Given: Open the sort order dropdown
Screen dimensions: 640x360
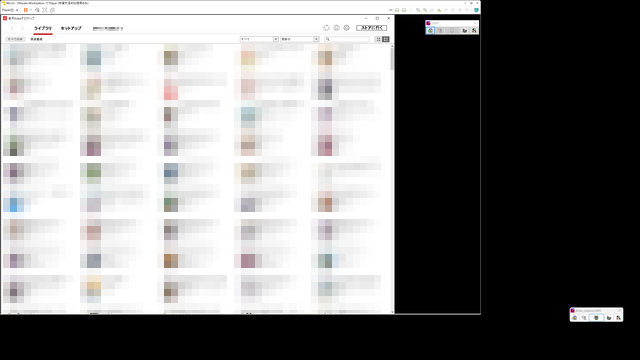Looking at the screenshot, I should click(299, 39).
